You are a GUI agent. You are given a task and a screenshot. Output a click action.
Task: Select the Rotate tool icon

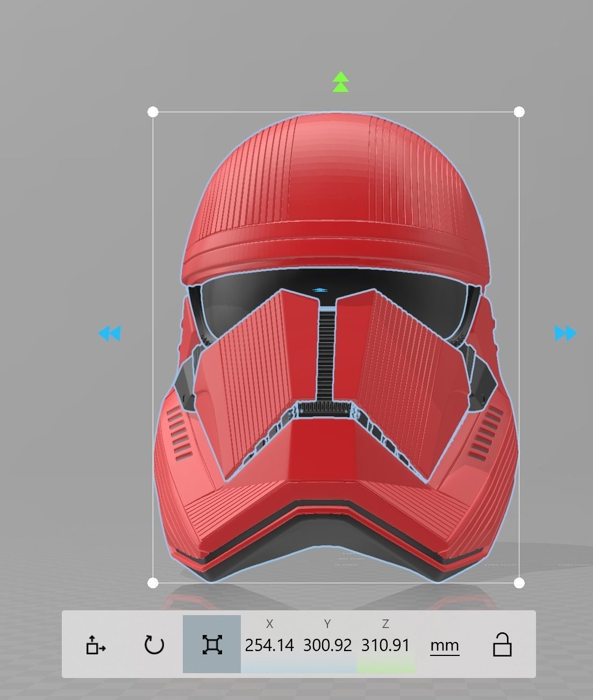point(154,645)
